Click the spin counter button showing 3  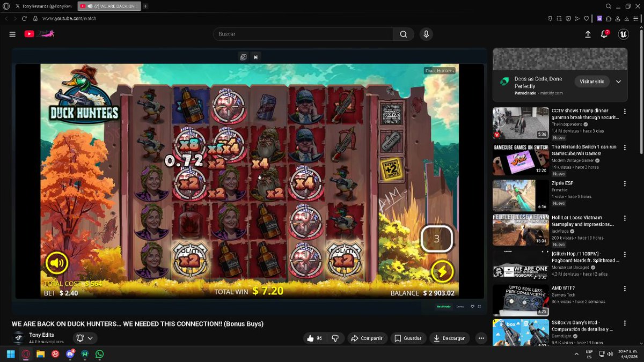coord(436,239)
